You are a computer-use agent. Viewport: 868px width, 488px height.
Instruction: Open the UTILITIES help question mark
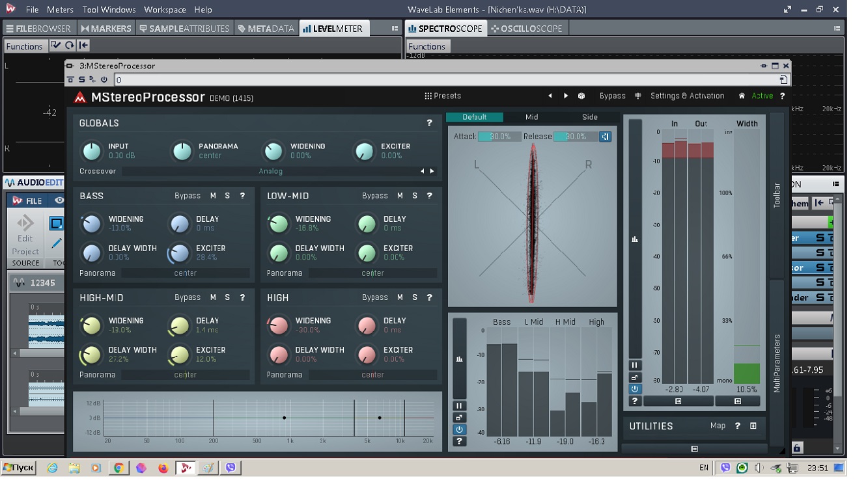[738, 426]
